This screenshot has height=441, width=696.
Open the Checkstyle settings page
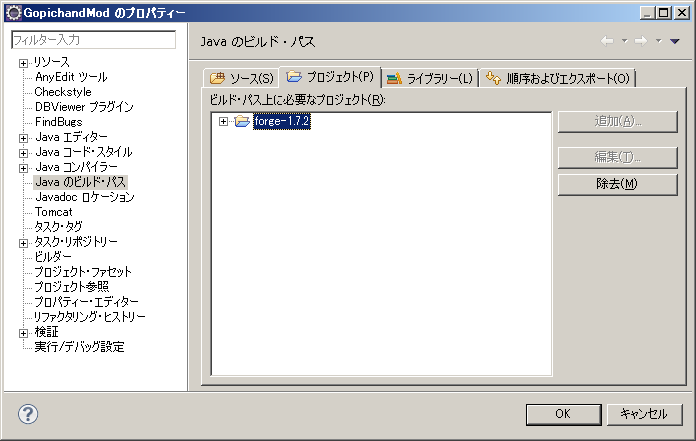coord(63,92)
